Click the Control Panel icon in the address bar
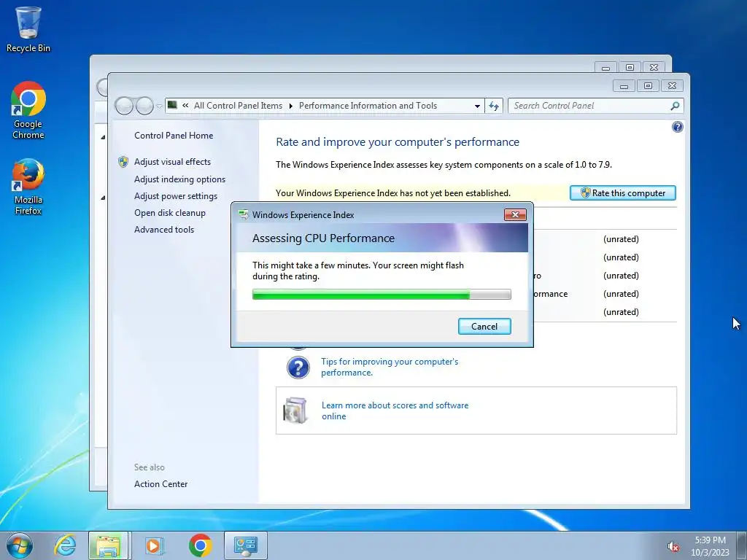Viewport: 747px width, 560px height. click(x=172, y=105)
